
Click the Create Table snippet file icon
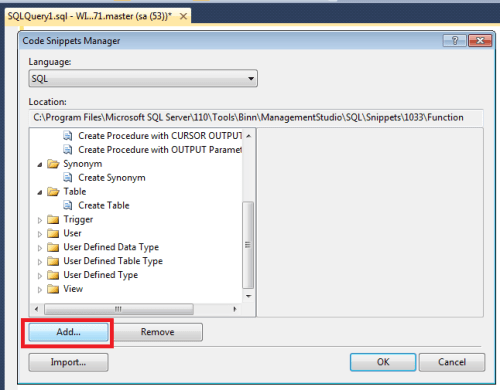click(x=68, y=205)
